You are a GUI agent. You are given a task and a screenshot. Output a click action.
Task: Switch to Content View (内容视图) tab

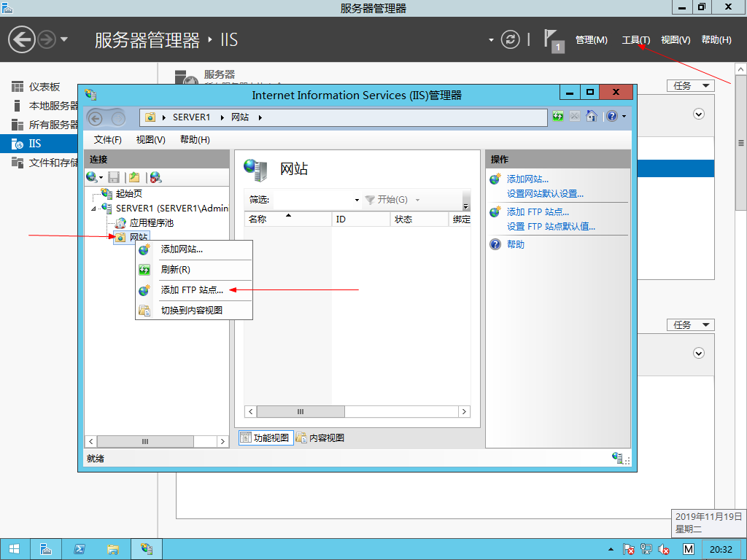tap(320, 437)
